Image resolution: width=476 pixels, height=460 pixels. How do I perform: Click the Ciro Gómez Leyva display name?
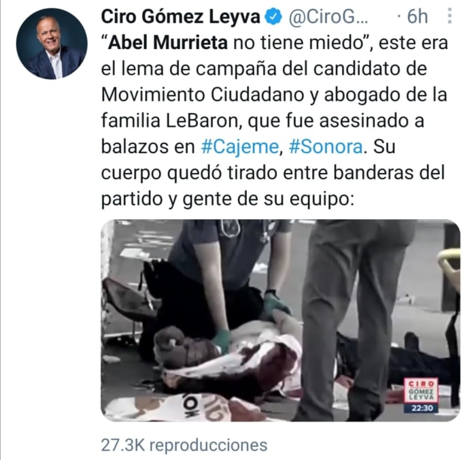tap(181, 16)
